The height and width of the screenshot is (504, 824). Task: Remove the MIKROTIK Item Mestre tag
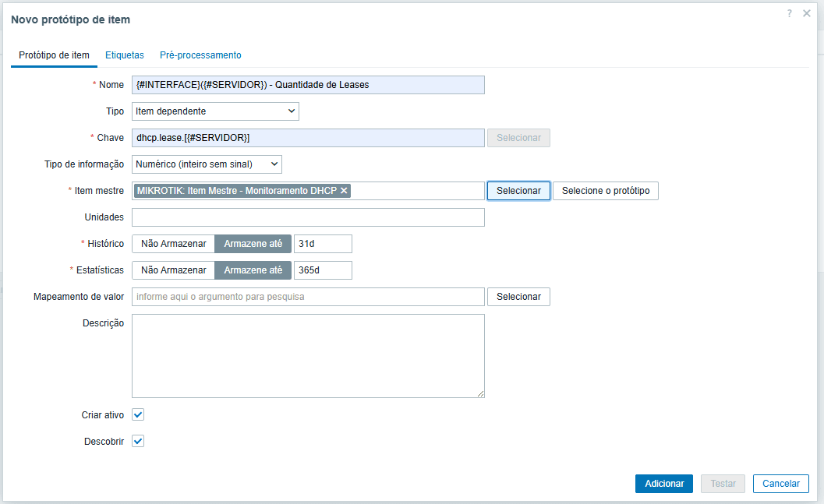(344, 191)
